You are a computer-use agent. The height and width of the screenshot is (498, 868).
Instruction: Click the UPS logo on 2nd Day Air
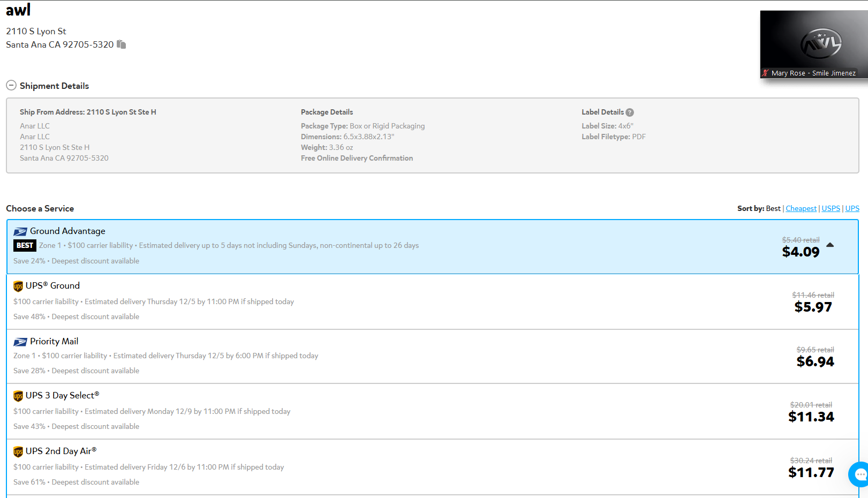pos(18,451)
